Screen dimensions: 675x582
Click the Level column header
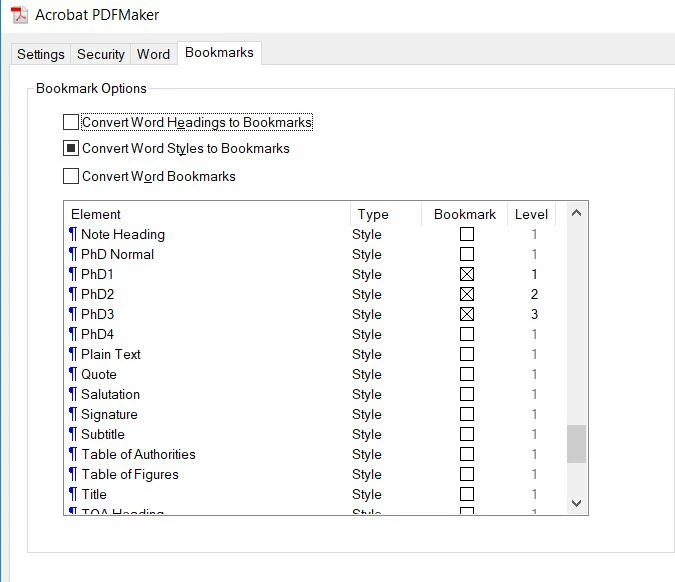[x=531, y=214]
